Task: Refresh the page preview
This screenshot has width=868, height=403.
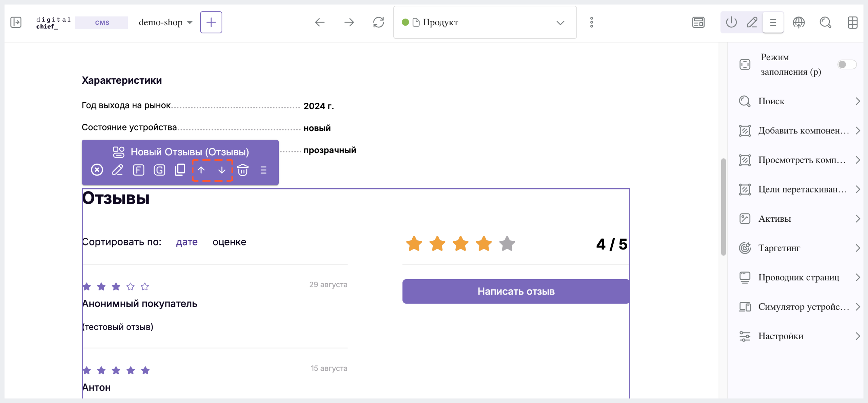Action: click(379, 23)
